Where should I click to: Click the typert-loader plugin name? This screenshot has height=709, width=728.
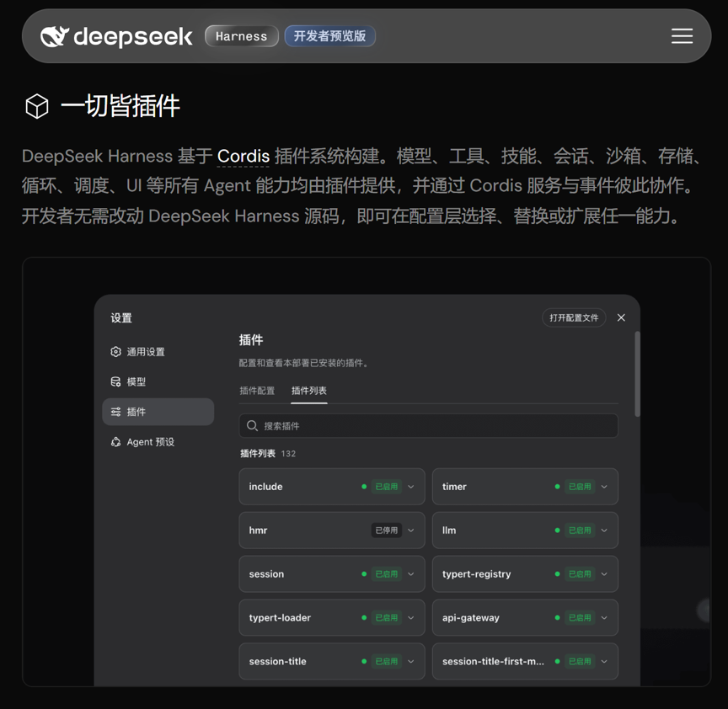pos(280,618)
